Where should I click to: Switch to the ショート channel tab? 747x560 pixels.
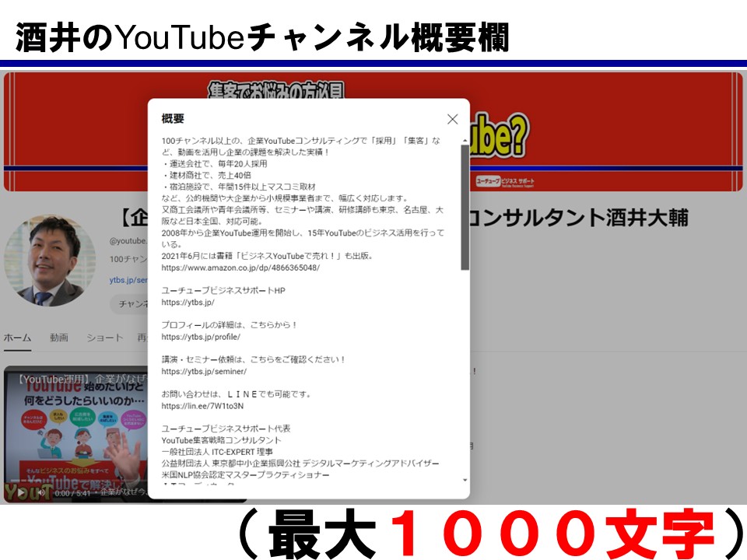pos(105,338)
